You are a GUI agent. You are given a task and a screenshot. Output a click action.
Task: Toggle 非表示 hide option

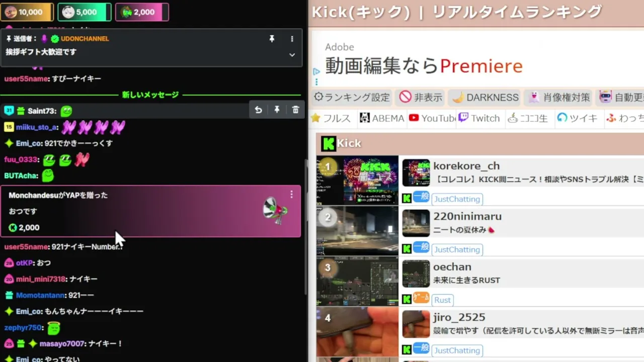coord(421,97)
